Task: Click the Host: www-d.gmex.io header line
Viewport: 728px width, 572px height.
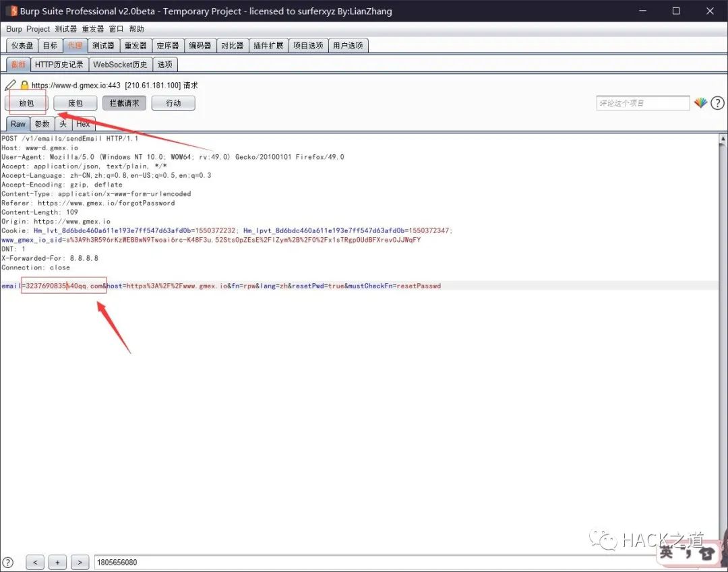Action: (40, 148)
